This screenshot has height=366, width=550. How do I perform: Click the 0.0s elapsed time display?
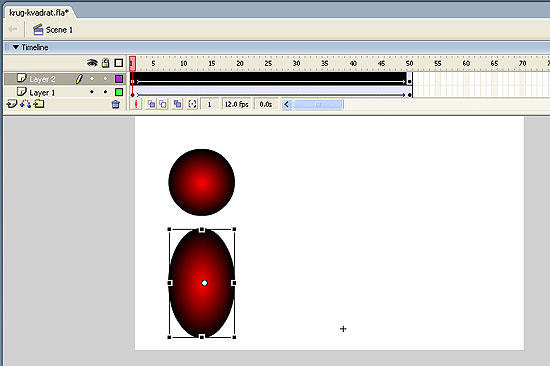pos(266,104)
